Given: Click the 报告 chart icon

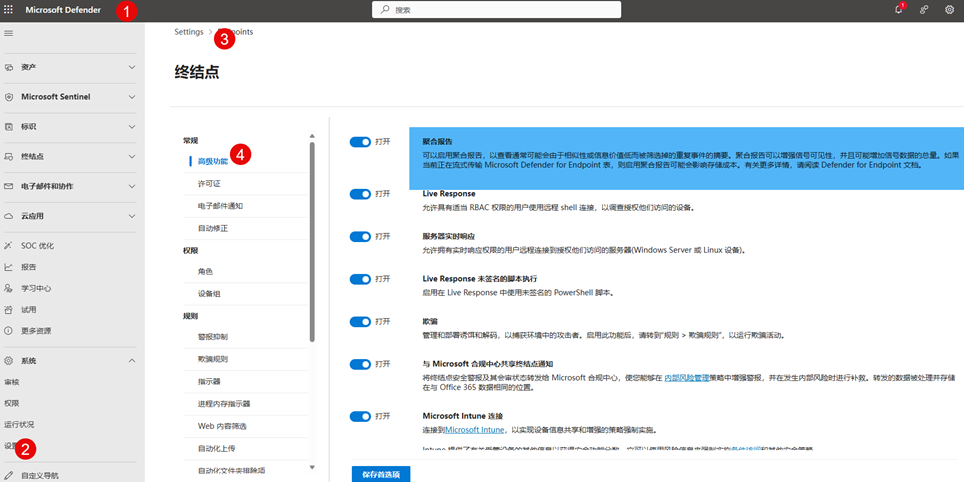Looking at the screenshot, I should coord(9,267).
